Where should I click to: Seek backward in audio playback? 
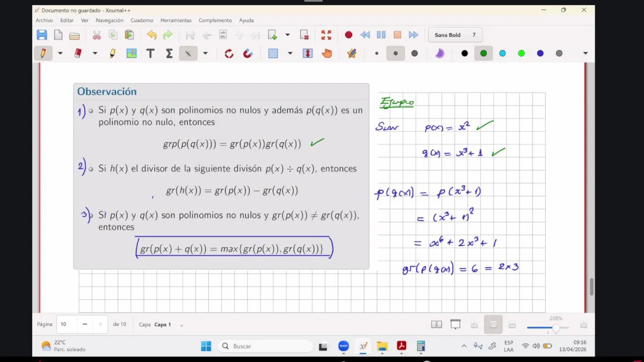[x=365, y=35]
